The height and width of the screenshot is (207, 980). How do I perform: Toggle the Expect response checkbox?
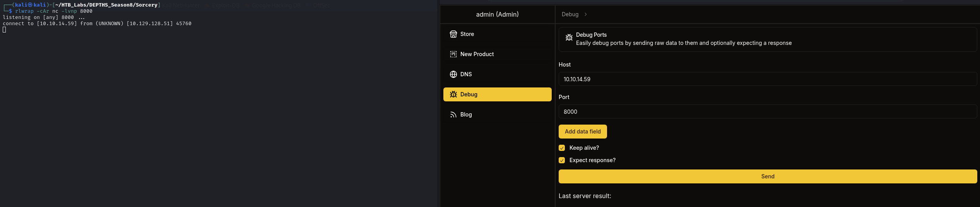click(562, 160)
